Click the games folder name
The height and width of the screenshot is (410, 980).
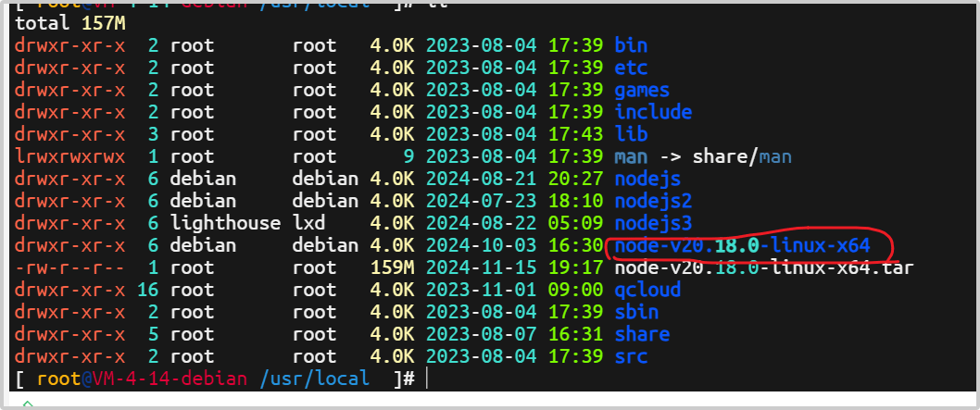(x=642, y=90)
